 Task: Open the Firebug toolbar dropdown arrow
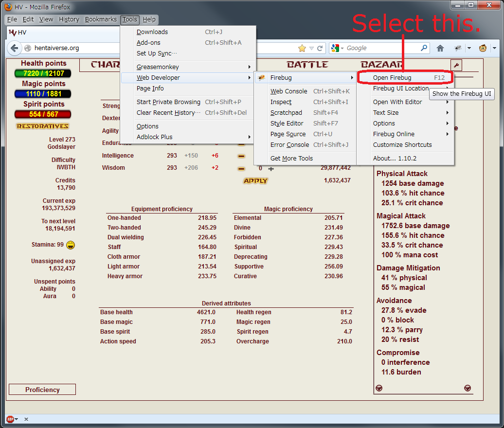(469, 48)
